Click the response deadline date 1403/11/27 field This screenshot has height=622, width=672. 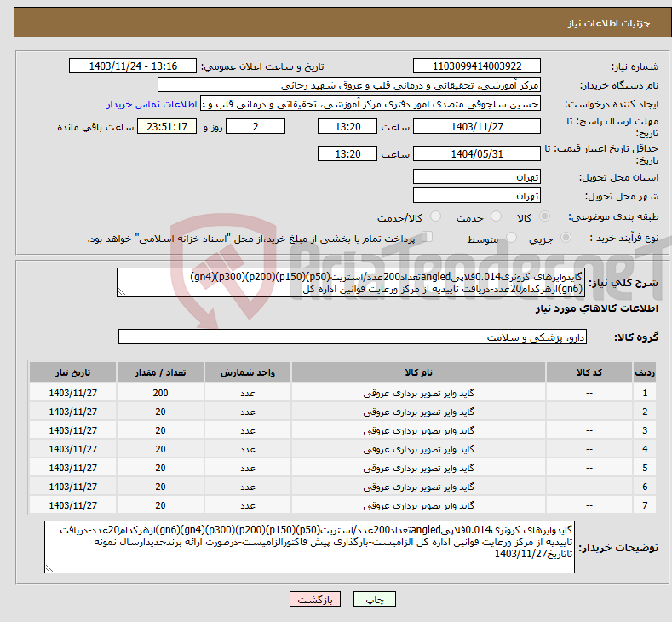coord(477,126)
